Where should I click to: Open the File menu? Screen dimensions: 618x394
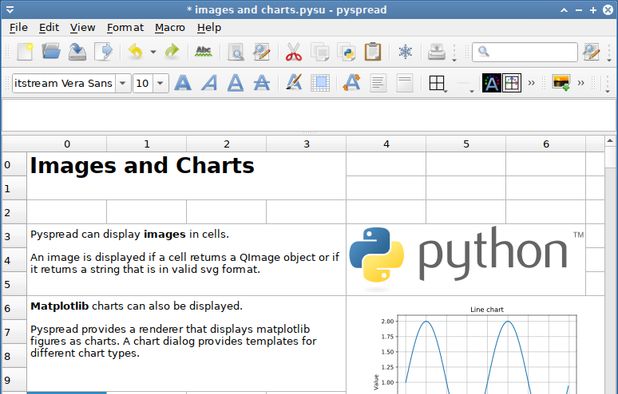click(19, 28)
